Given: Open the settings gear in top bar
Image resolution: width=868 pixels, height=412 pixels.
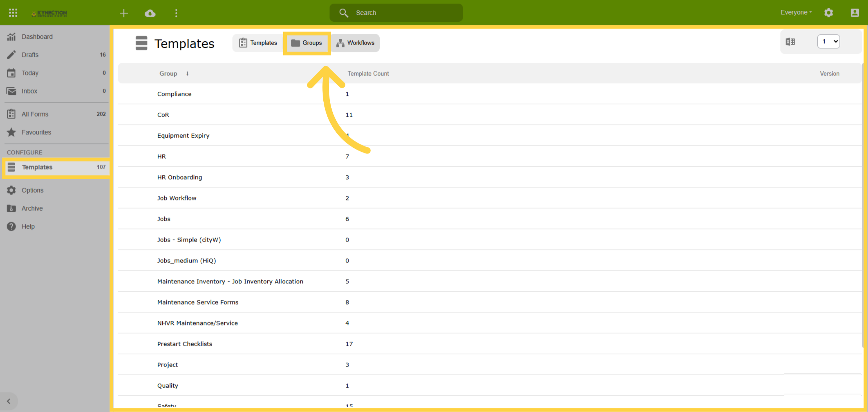Looking at the screenshot, I should (829, 13).
